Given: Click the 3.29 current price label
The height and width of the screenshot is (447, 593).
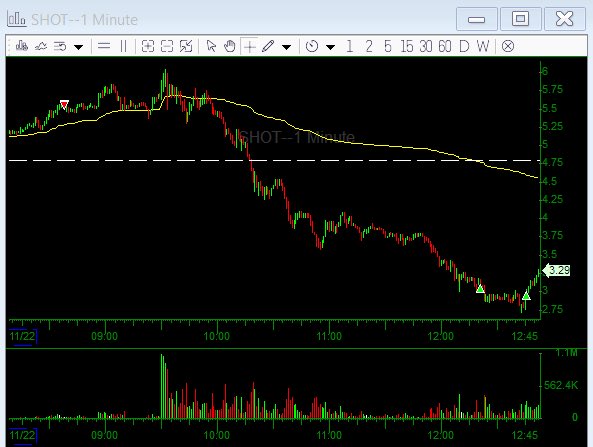Looking at the screenshot, I should click(556, 270).
